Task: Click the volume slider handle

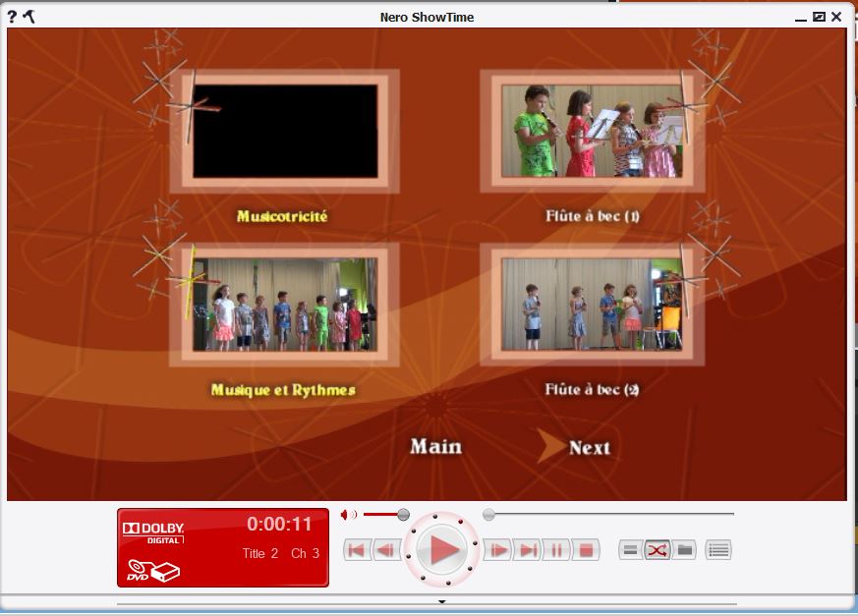Action: click(x=403, y=514)
